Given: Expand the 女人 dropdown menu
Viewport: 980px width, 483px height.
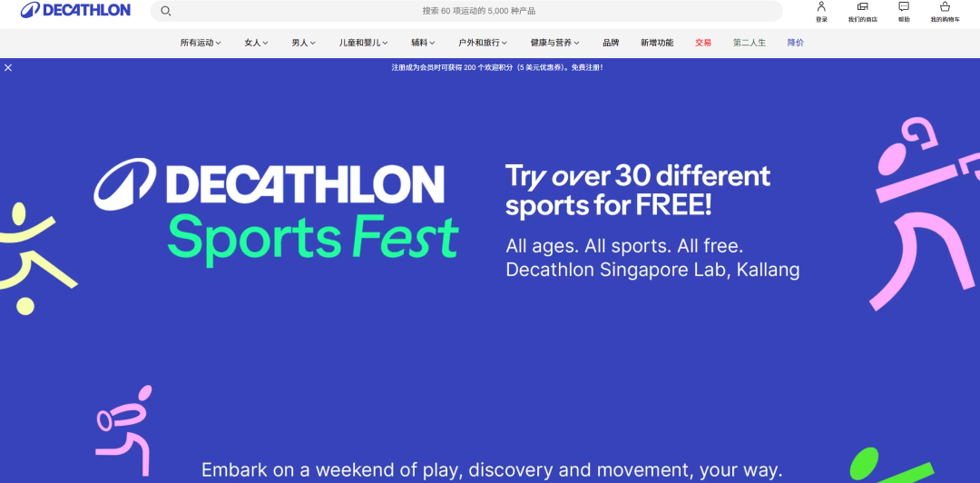Looking at the screenshot, I should click(x=256, y=43).
